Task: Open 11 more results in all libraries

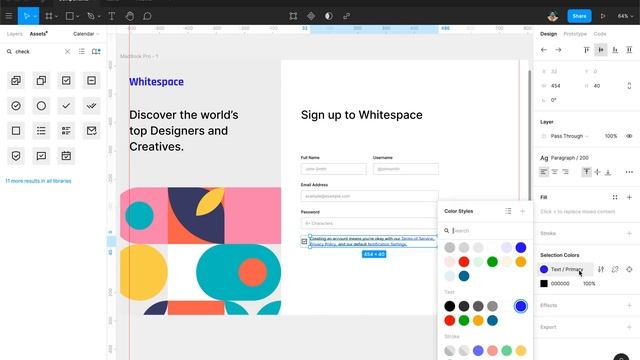Action: click(x=38, y=181)
